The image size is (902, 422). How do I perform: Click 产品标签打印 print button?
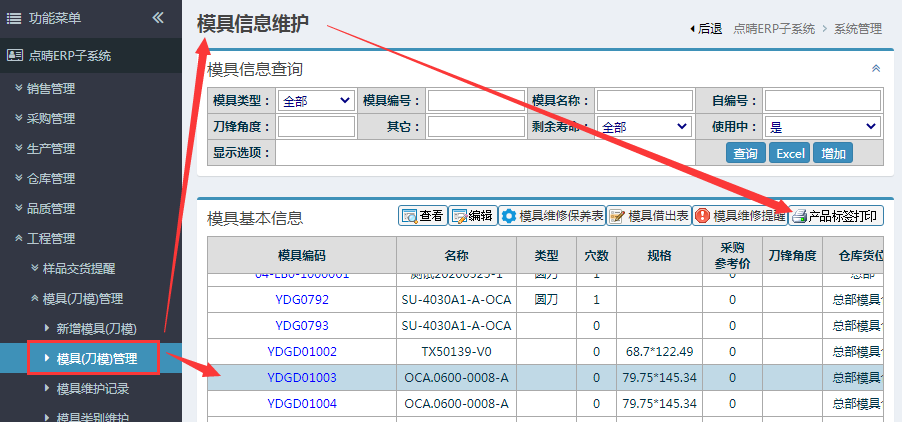837,216
